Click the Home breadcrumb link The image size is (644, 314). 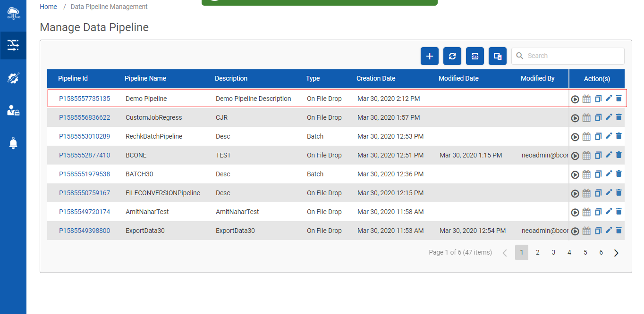coord(49,7)
